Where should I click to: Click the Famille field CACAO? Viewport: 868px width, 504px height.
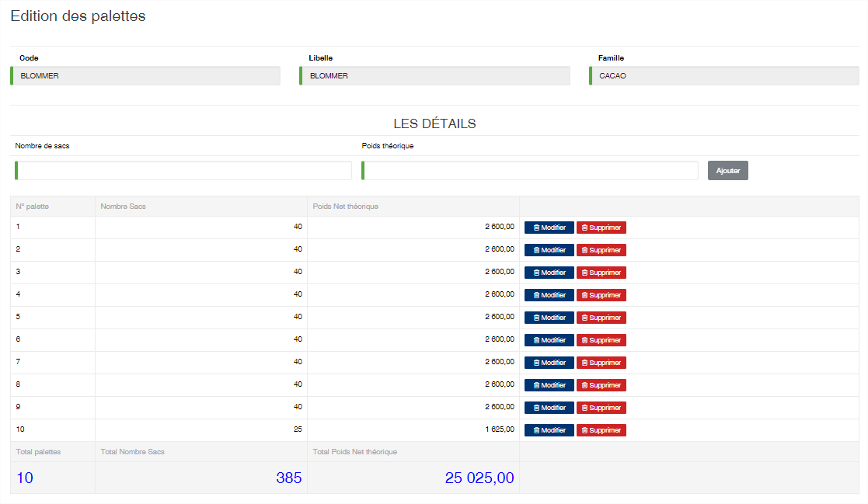tap(724, 76)
